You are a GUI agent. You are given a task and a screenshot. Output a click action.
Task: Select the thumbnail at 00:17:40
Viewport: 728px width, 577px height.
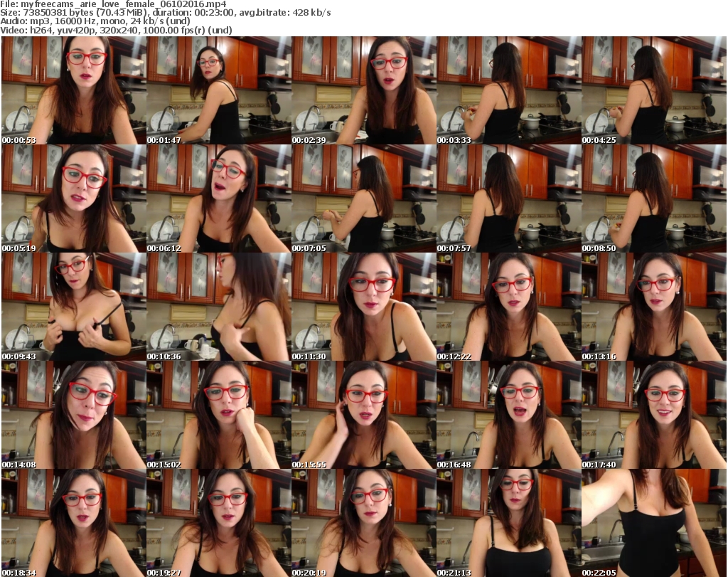pos(654,415)
